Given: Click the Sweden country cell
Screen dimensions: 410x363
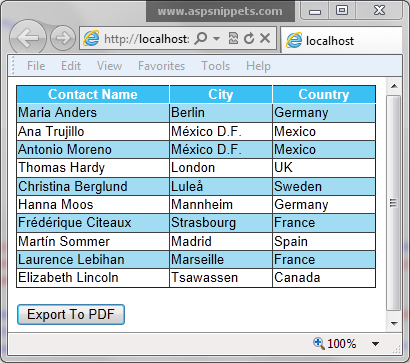Looking at the screenshot, I should tap(324, 186).
